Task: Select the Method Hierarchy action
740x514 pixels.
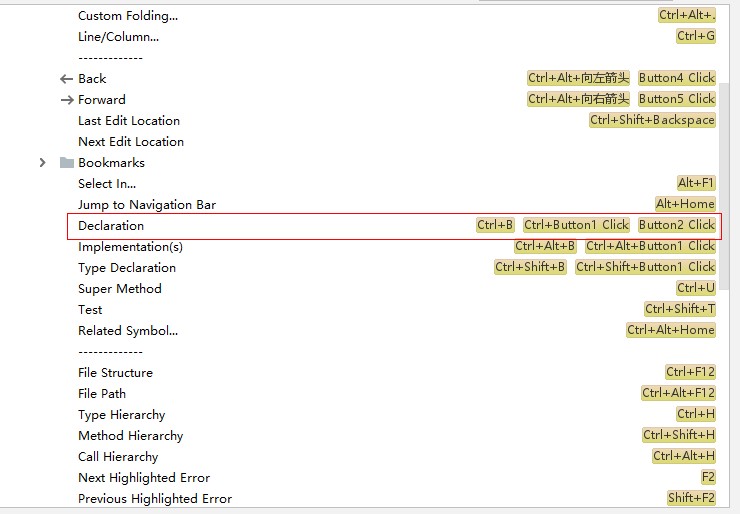Action: (x=131, y=436)
